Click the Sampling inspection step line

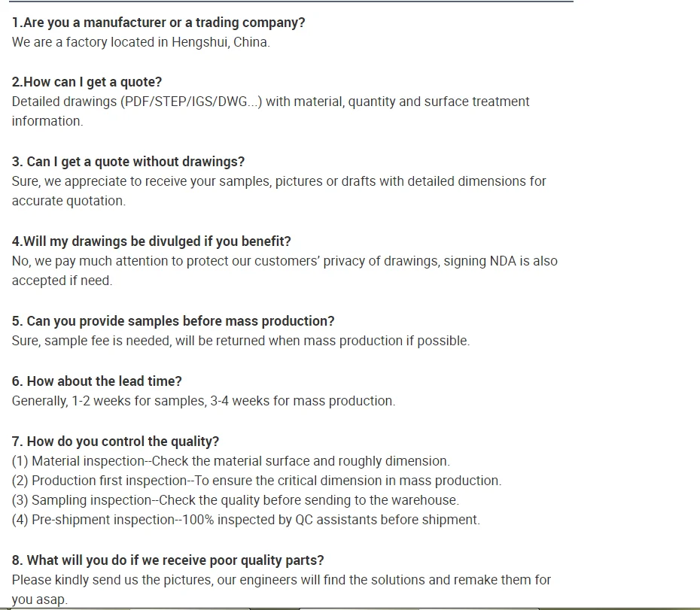(x=235, y=500)
